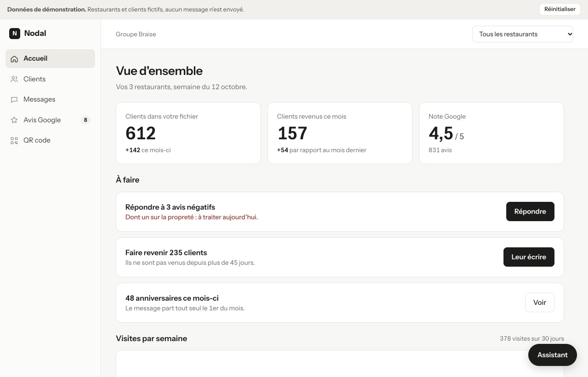Image resolution: width=588 pixels, height=377 pixels.
Task: Click Répondre for negative reviews
Action: point(530,211)
